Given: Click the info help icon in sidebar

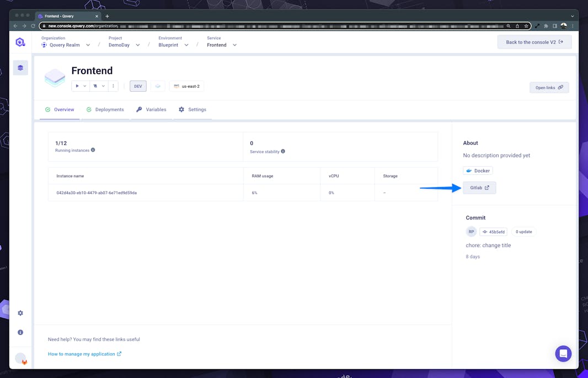Looking at the screenshot, I should 20,332.
